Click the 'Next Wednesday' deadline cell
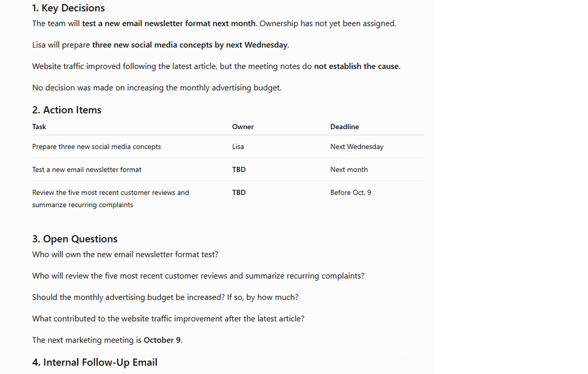This screenshot has height=374, width=588. (357, 146)
